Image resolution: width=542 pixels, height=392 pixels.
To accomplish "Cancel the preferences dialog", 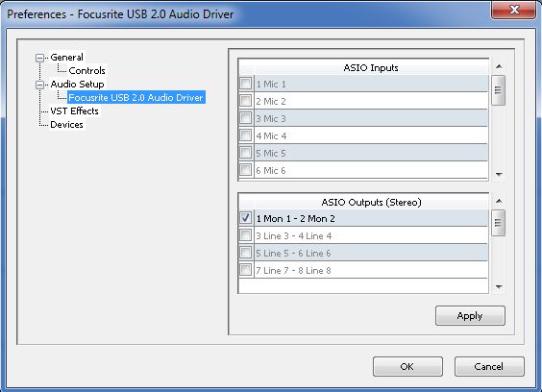I will [x=489, y=366].
